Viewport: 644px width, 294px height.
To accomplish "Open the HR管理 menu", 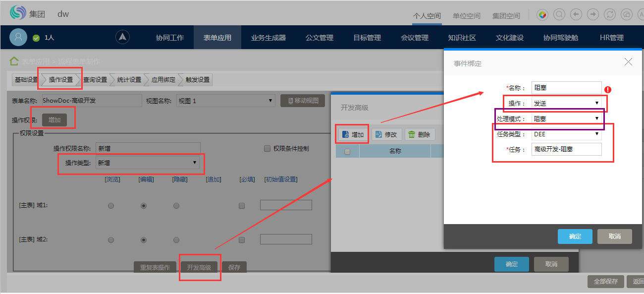I will click(611, 38).
